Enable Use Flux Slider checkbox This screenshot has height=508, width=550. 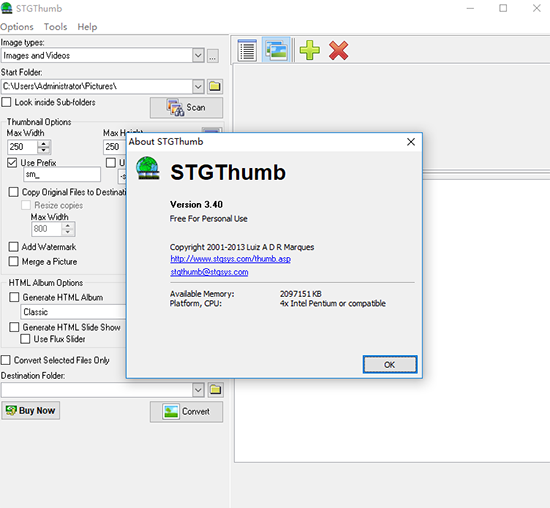pos(25,339)
